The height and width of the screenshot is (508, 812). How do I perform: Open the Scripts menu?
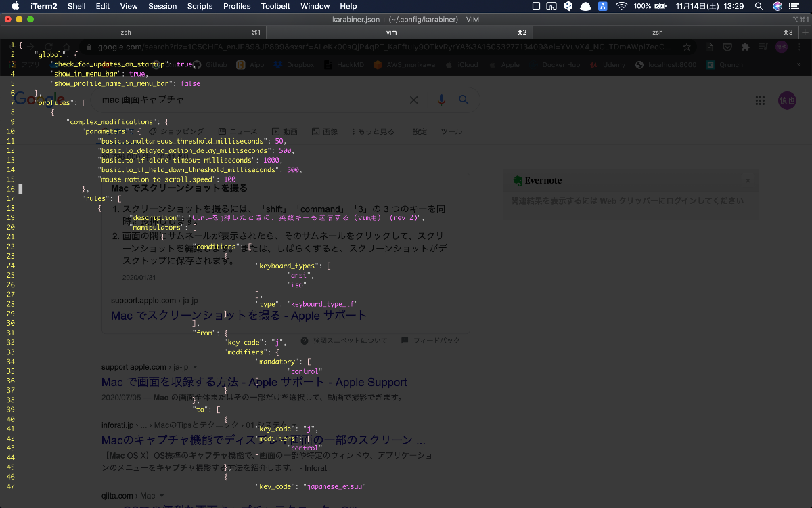click(x=200, y=6)
